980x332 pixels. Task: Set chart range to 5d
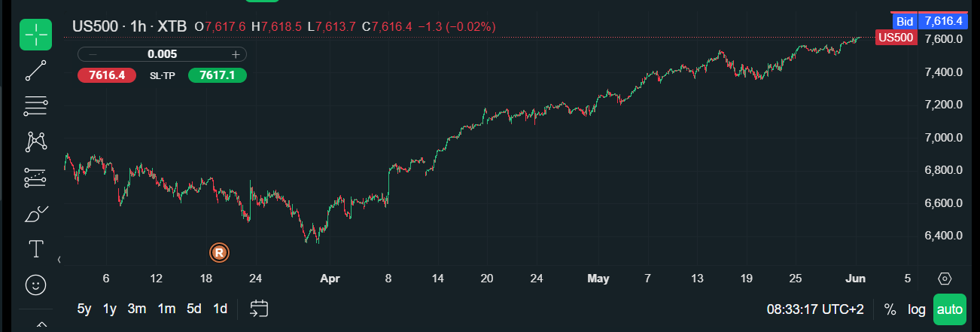coord(194,309)
